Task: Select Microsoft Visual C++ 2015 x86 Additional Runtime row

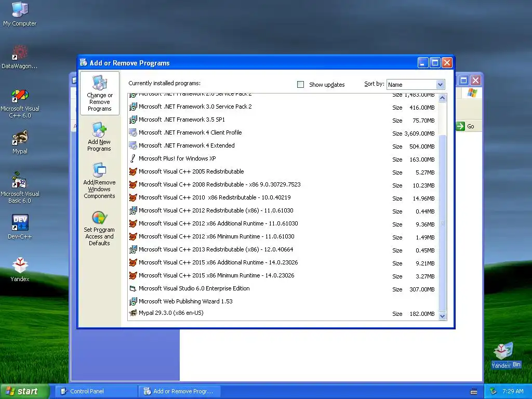Action: 283,262
